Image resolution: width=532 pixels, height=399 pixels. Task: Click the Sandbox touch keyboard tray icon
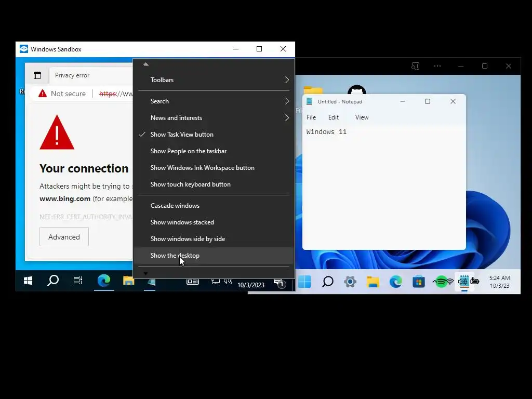[192, 281]
